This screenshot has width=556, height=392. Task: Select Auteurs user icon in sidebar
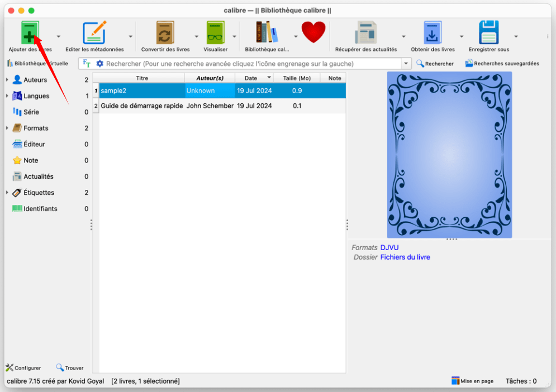tap(17, 80)
